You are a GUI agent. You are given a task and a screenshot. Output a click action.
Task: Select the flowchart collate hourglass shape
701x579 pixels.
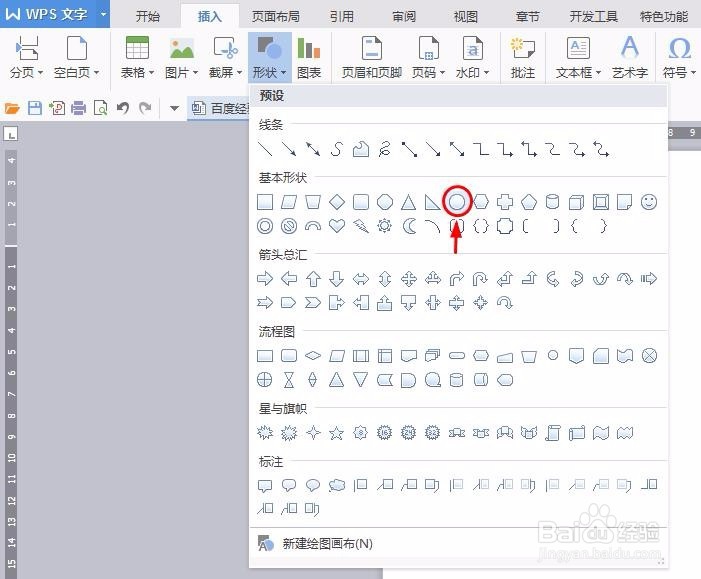pyautogui.click(x=289, y=380)
